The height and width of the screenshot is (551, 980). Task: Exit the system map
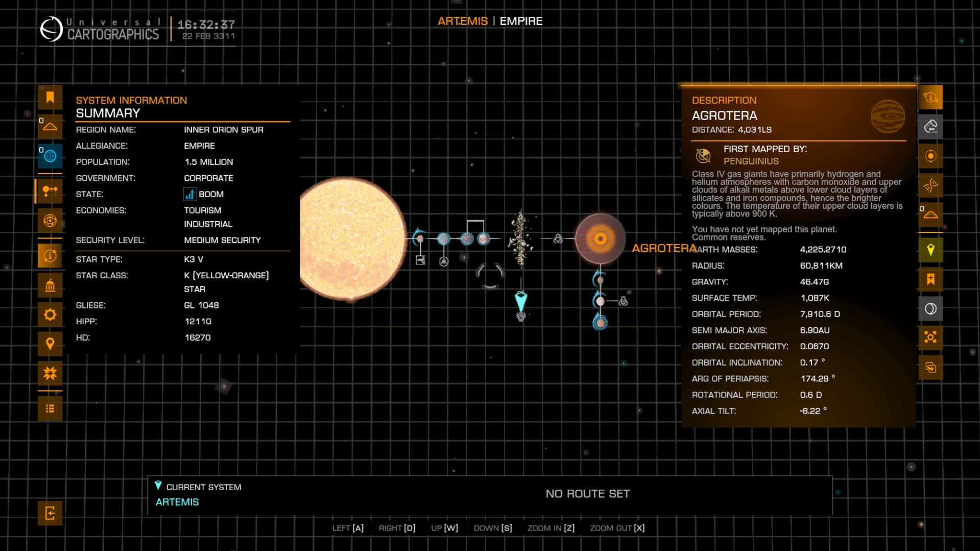50,513
